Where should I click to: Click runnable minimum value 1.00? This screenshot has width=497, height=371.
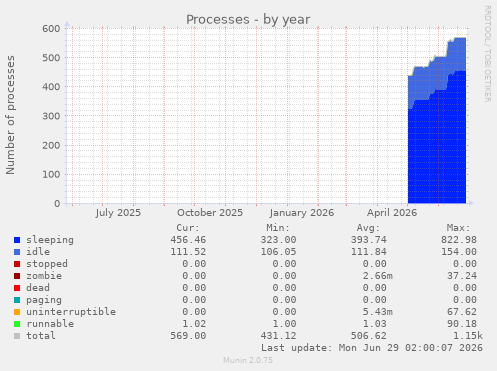coord(284,324)
